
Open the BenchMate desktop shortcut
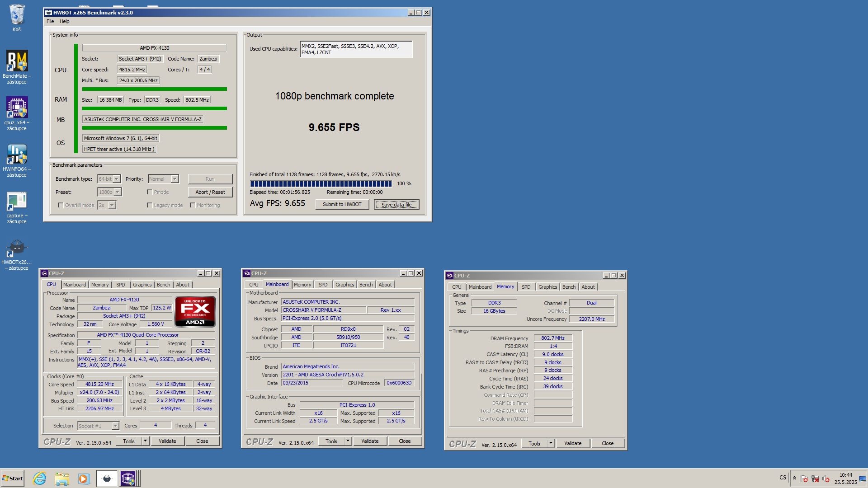click(17, 67)
